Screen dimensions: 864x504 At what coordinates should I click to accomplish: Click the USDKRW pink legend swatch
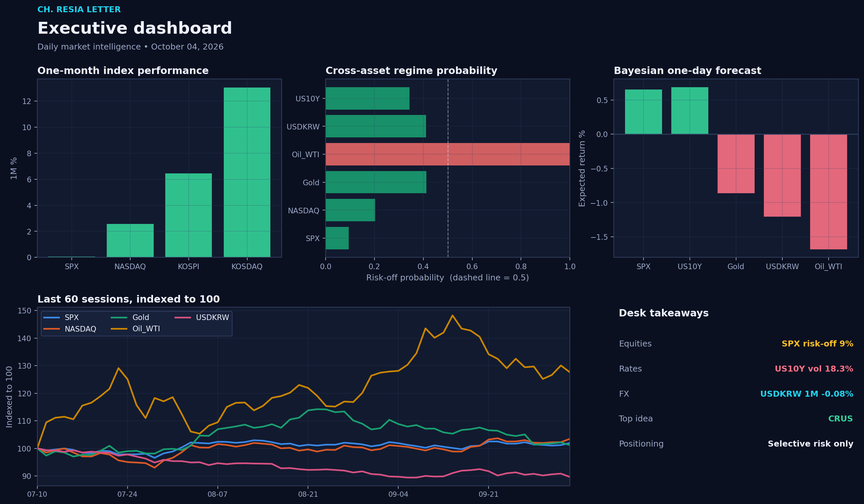[x=183, y=318]
